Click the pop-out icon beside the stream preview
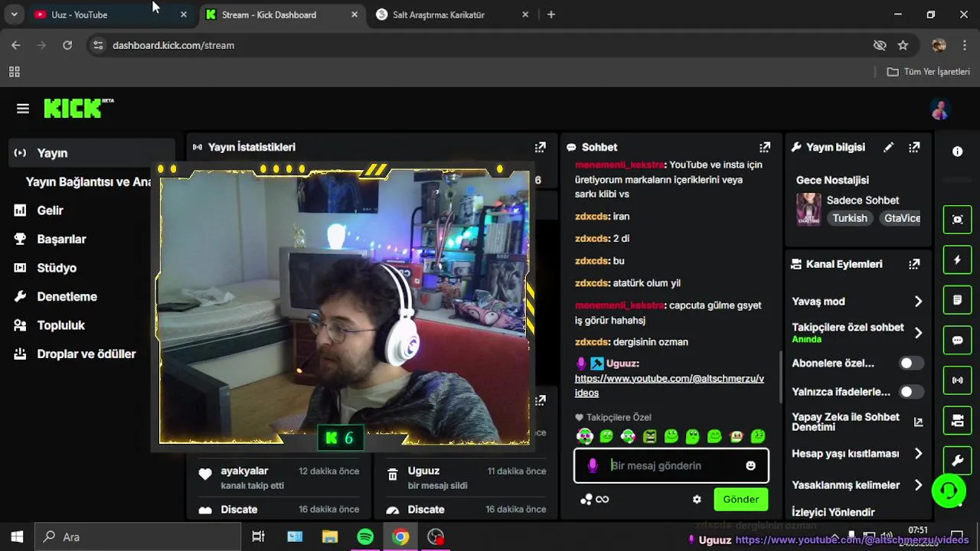The image size is (980, 551). (541, 400)
